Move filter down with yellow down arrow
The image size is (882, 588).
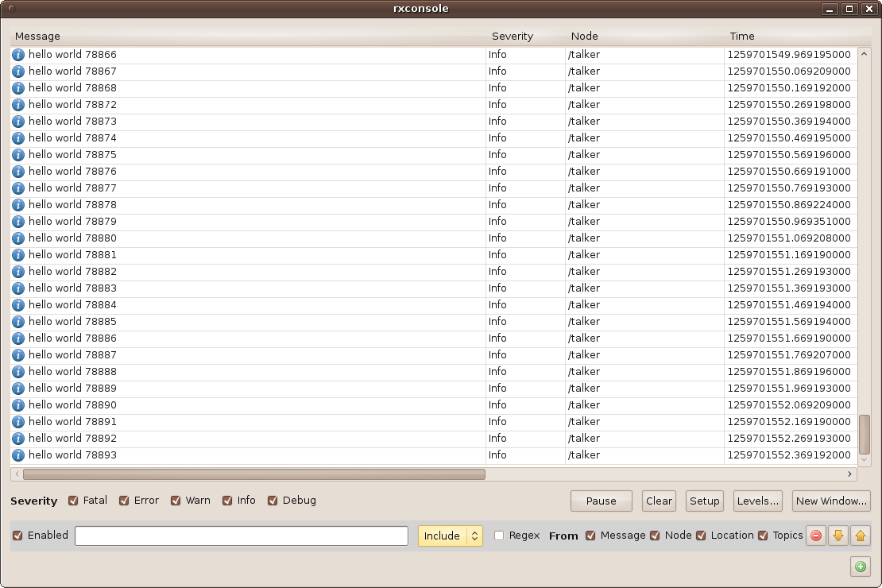point(838,536)
